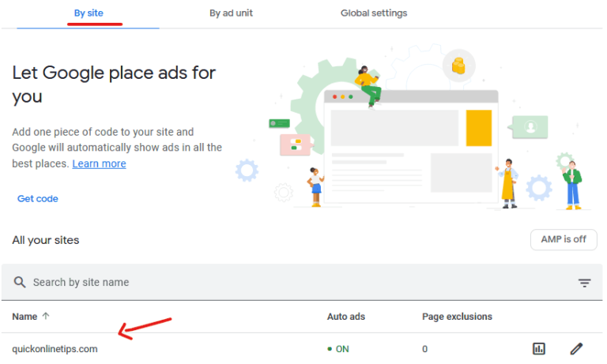607x364 pixels.
Task: Click the edit pencil for quickonlinetips.com
Action: (x=576, y=348)
